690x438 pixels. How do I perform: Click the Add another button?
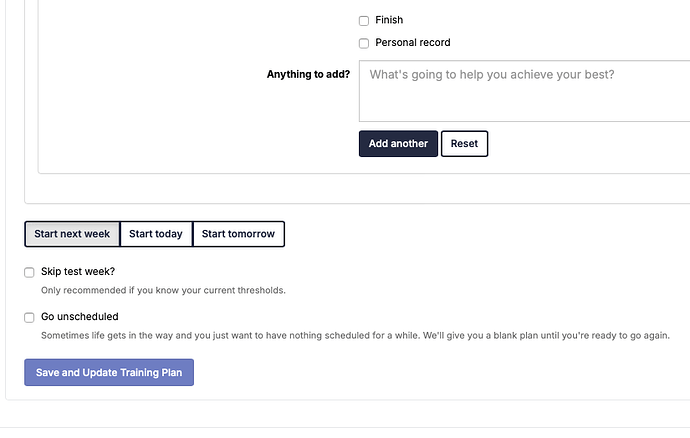pyautogui.click(x=398, y=144)
